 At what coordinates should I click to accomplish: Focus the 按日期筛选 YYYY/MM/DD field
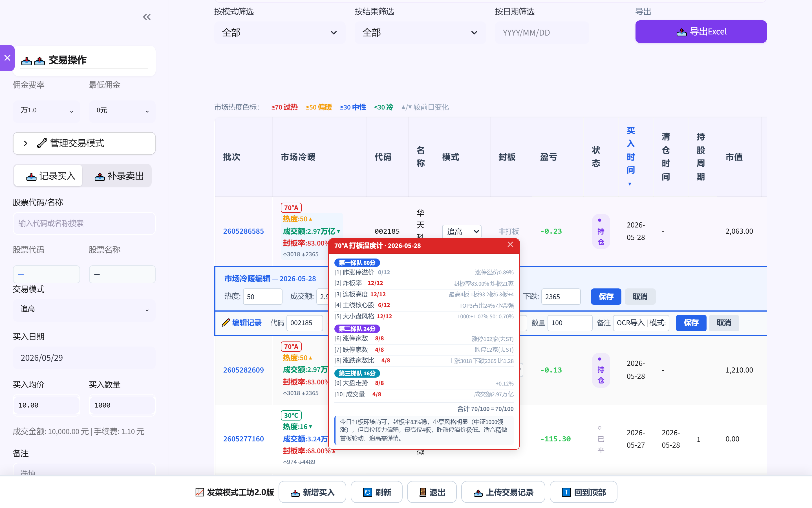pyautogui.click(x=542, y=32)
